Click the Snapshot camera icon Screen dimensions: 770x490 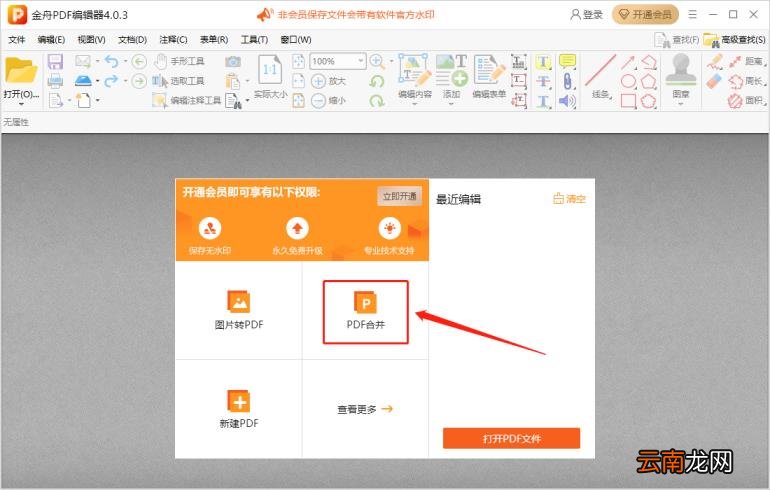point(233,61)
